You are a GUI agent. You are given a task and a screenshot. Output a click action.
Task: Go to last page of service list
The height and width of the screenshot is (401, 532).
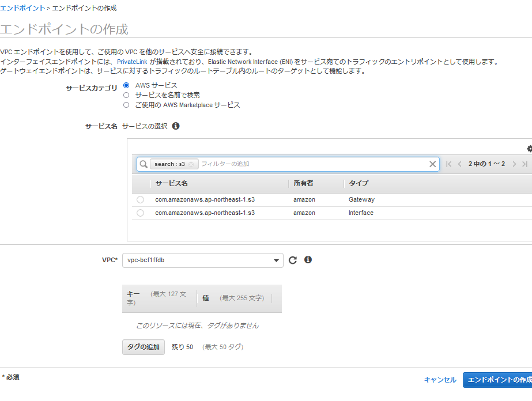coord(525,164)
